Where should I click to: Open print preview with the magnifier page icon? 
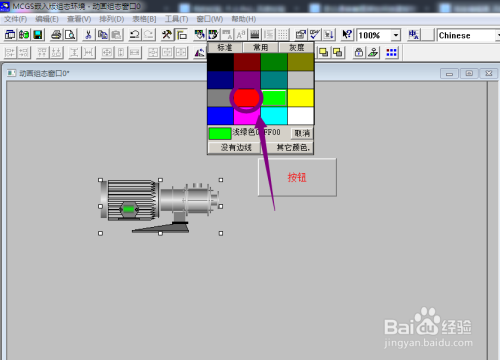point(70,35)
